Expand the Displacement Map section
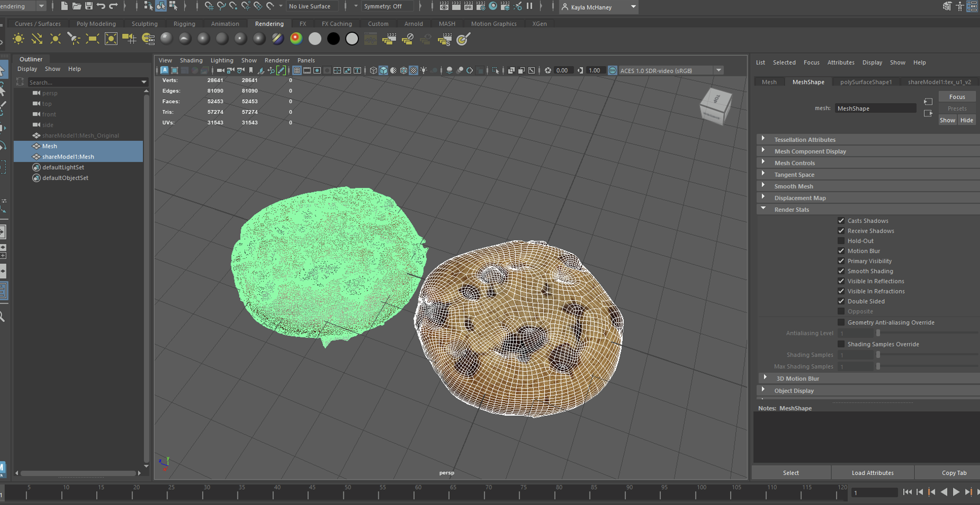Viewport: 980px width, 505px height. click(763, 198)
